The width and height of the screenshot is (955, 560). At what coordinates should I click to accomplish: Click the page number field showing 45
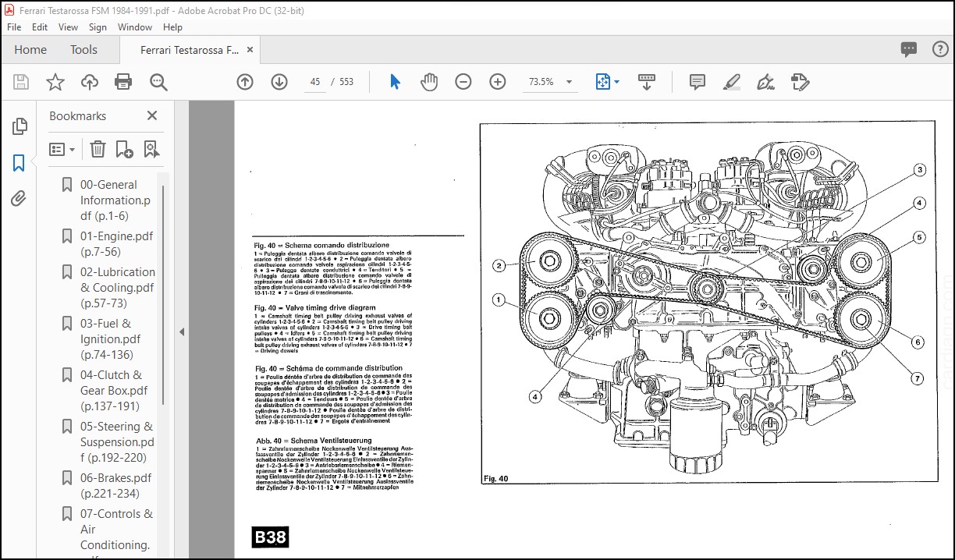pos(315,82)
